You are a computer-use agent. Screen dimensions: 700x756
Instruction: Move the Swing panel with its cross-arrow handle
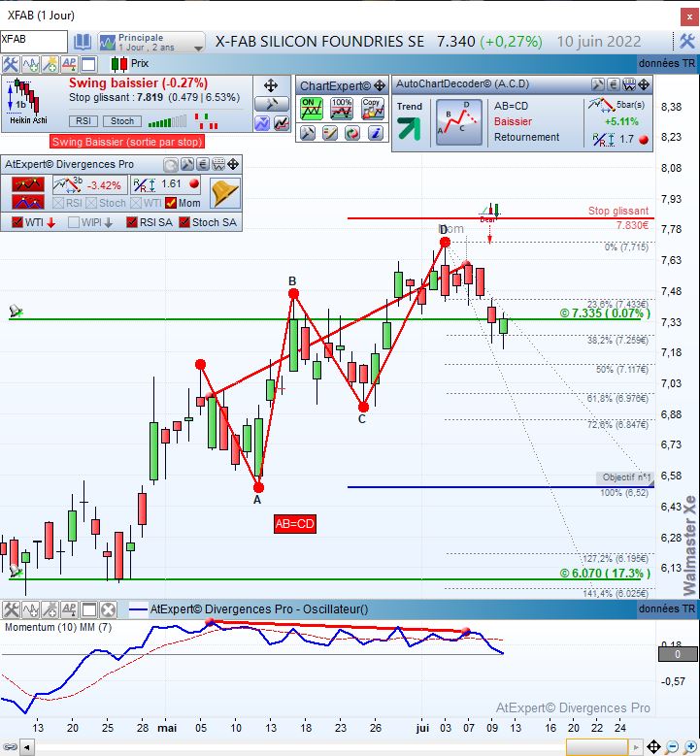click(271, 85)
